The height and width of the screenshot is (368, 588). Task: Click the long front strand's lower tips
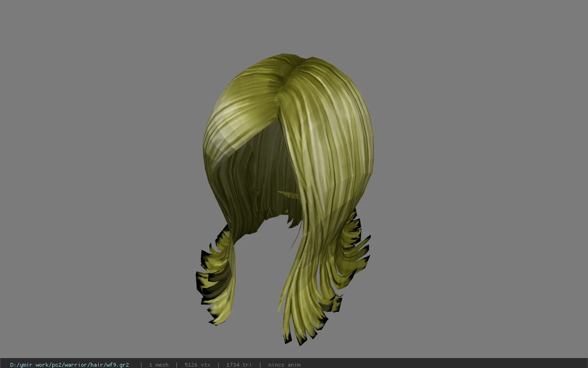tap(303, 327)
